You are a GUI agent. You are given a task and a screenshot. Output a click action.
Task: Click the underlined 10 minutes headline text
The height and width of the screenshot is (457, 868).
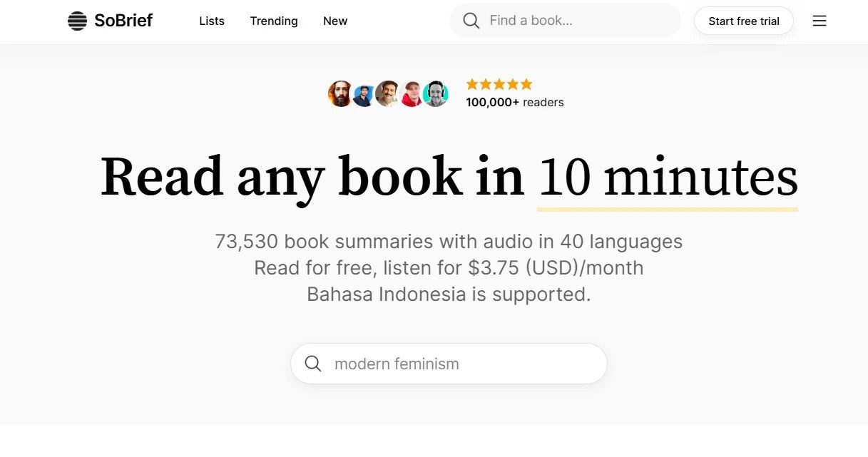[x=668, y=178]
